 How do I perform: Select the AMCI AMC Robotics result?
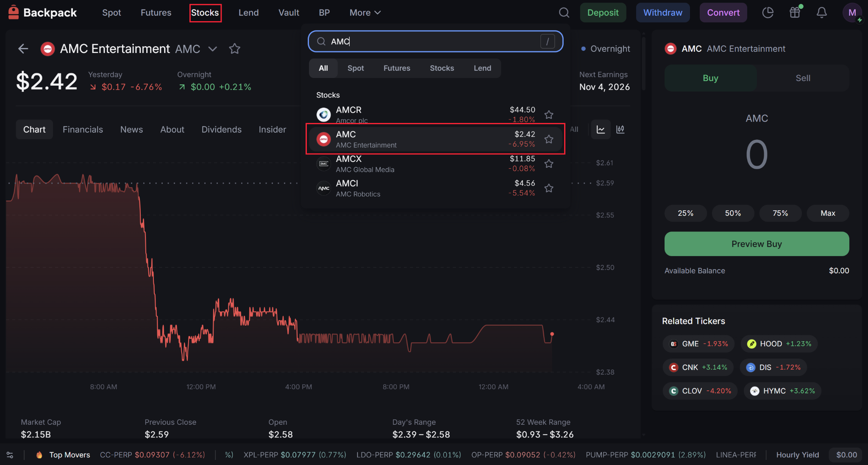(x=435, y=188)
